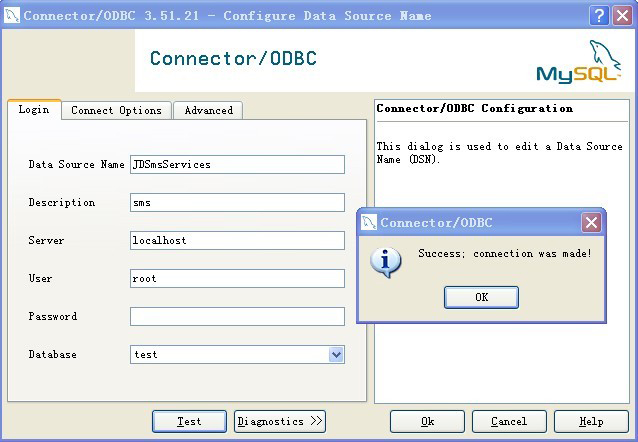Click the 'Database' label
The image size is (638, 442).
[x=52, y=354]
